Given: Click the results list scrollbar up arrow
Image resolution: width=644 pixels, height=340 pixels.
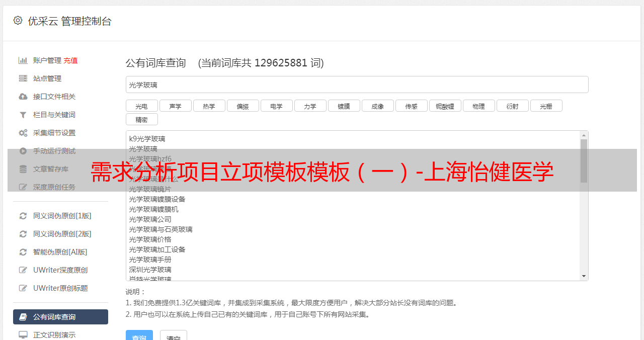Looking at the screenshot, I should [x=584, y=135].
